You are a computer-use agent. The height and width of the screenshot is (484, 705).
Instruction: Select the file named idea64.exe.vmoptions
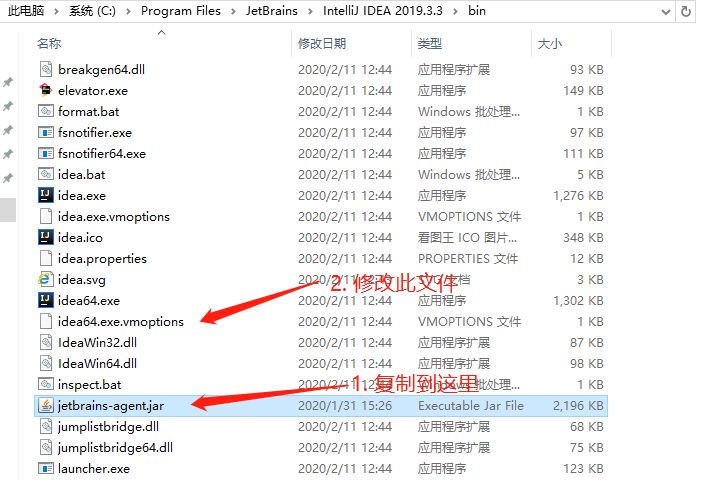tap(120, 322)
